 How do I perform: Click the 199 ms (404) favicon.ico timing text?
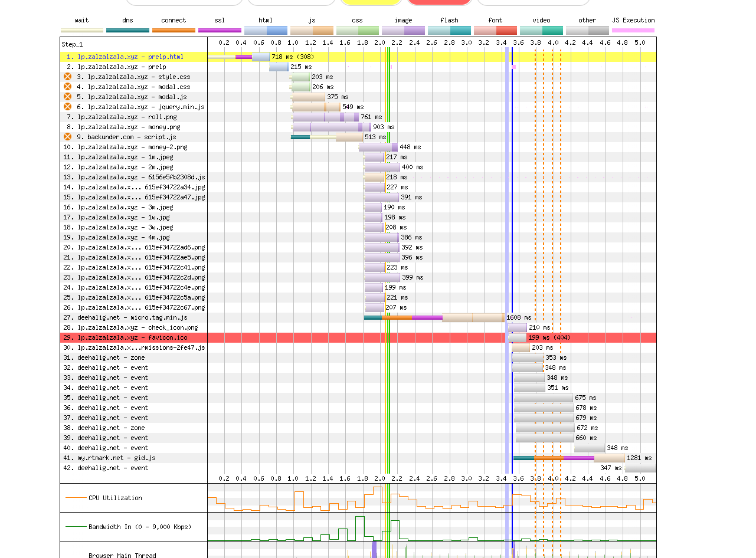[549, 338]
